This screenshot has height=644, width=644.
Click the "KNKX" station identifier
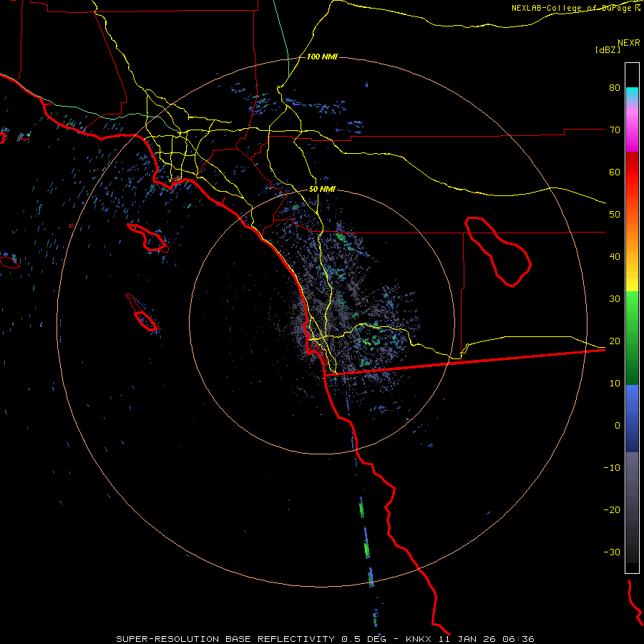click(419, 639)
